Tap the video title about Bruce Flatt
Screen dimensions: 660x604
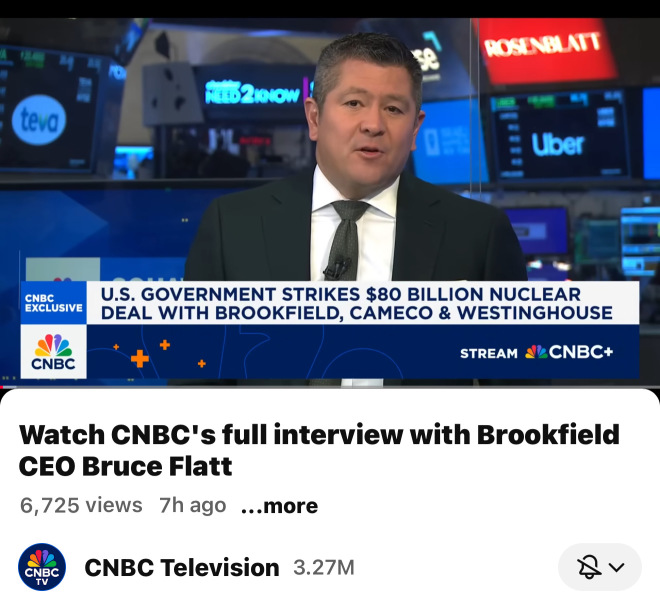319,450
